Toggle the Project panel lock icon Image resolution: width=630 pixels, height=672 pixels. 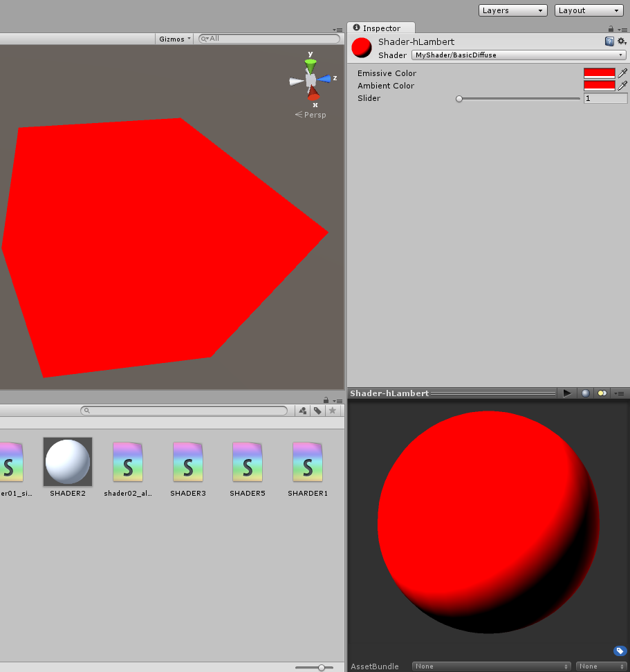(x=326, y=400)
